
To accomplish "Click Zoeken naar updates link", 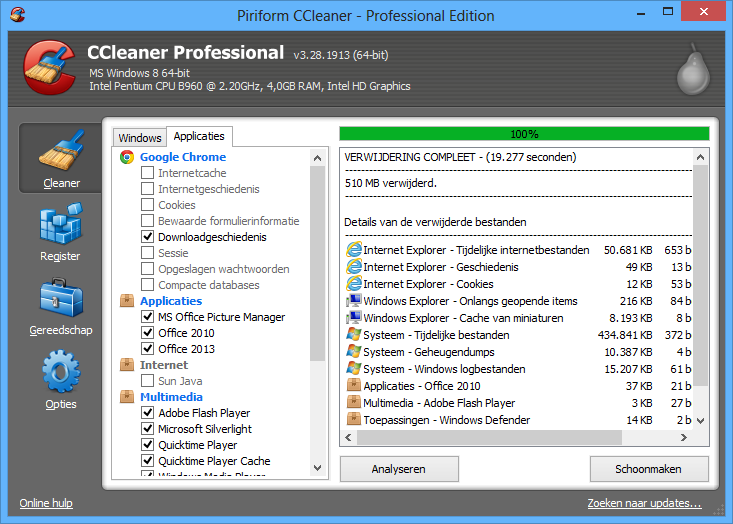I will click(x=645, y=503).
